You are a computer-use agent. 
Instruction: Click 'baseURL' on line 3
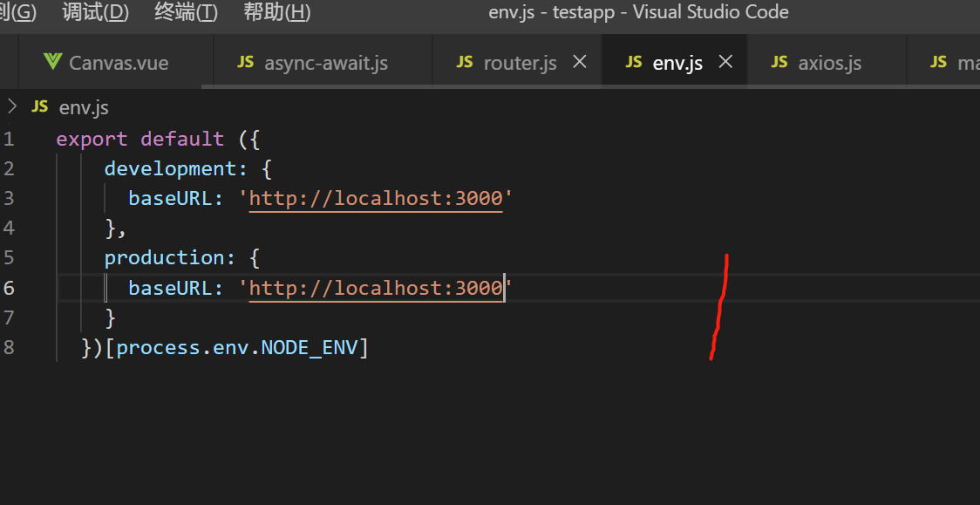point(169,198)
